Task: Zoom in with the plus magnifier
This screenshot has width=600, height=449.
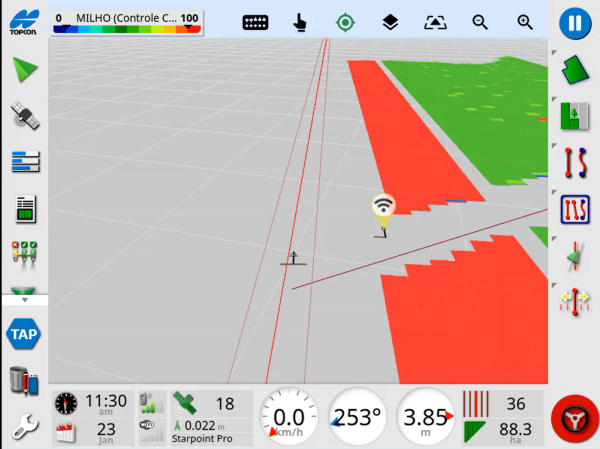Action: (525, 23)
